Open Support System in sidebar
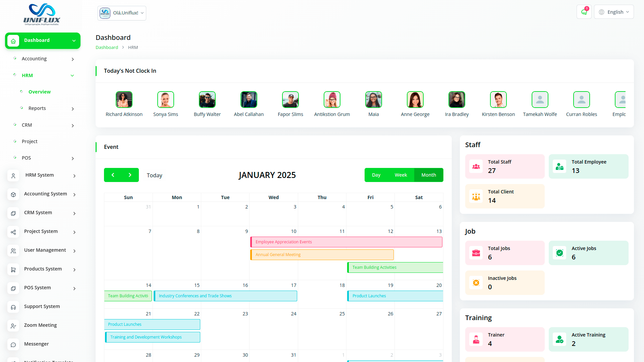This screenshot has height=362, width=644. (42, 306)
